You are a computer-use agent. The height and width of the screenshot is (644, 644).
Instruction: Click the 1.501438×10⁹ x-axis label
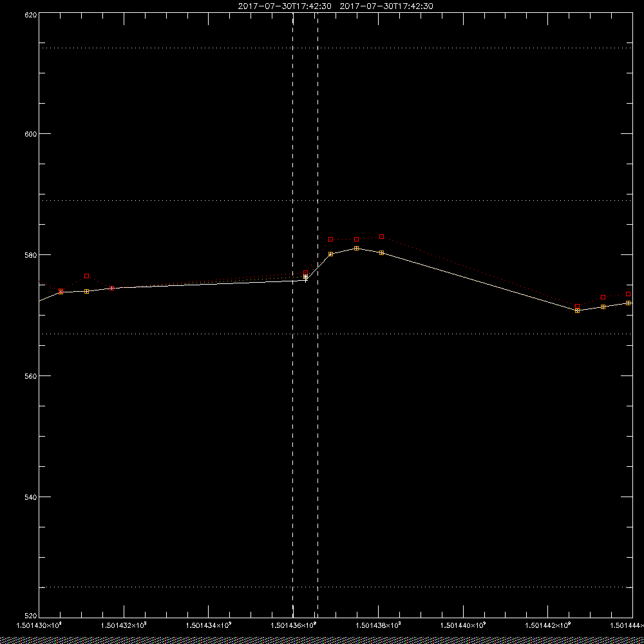coord(379,625)
